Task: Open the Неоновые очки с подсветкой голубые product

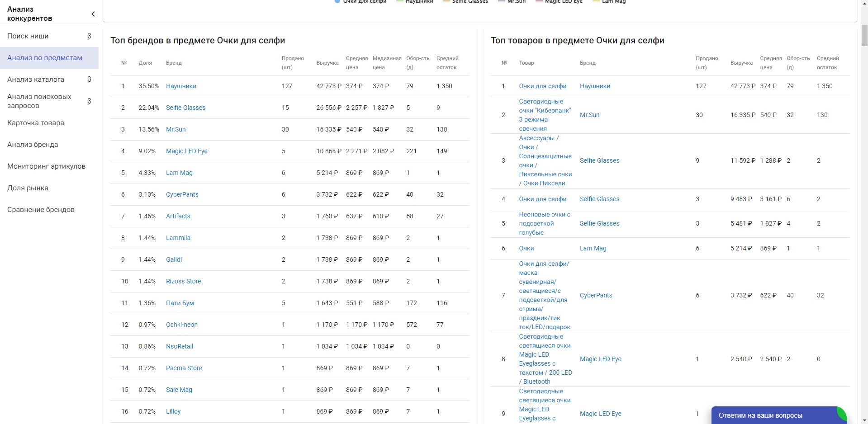Action: (x=544, y=223)
